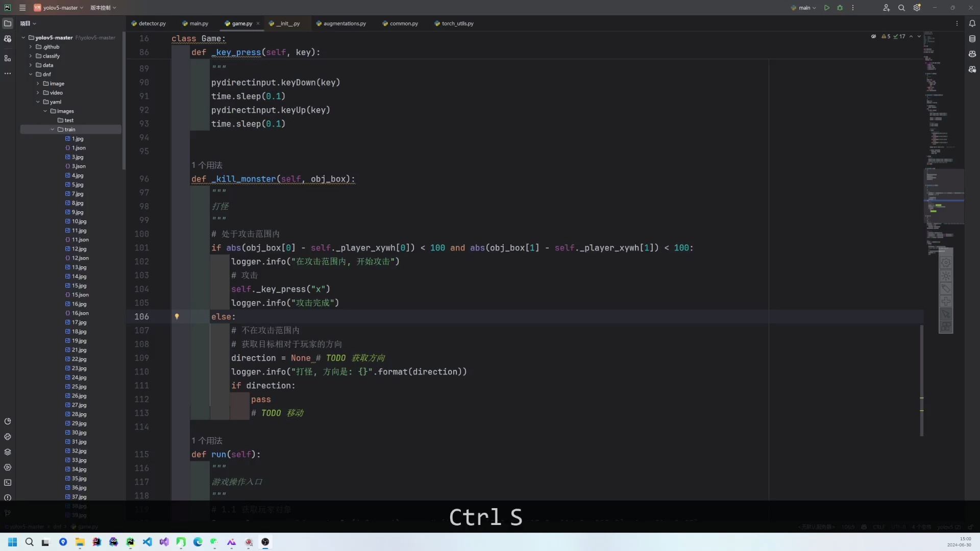Expand the classify folder

tap(30, 56)
